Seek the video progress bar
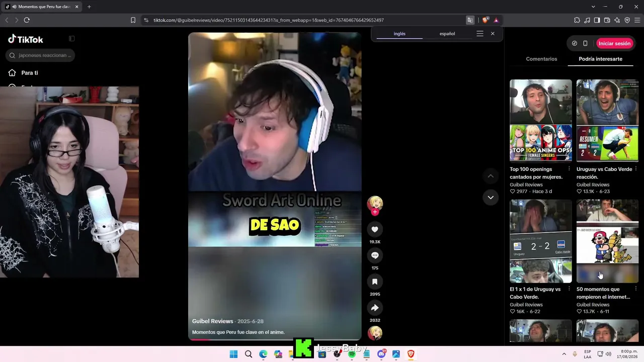 click(x=275, y=339)
